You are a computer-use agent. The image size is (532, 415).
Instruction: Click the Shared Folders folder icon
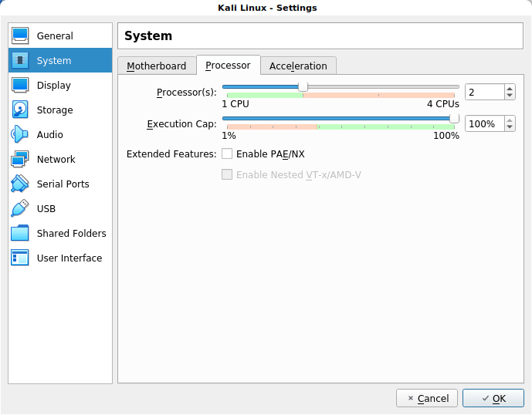pyautogui.click(x=20, y=233)
